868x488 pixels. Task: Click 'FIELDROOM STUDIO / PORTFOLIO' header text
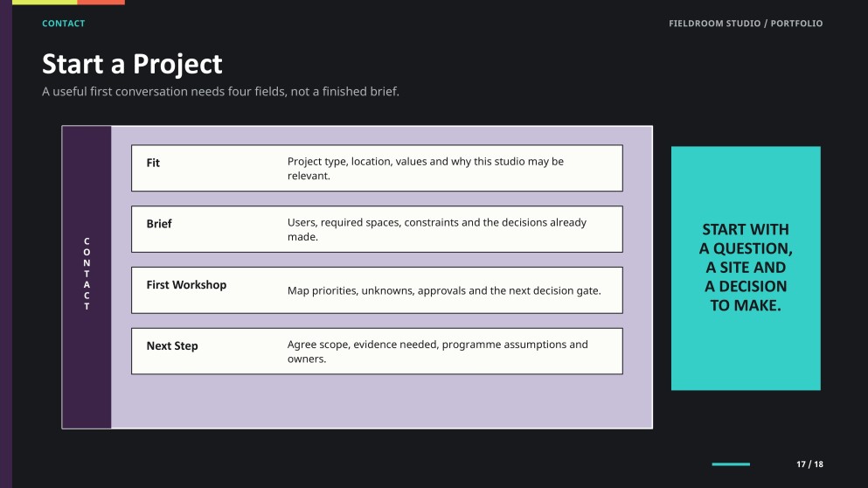tap(746, 24)
